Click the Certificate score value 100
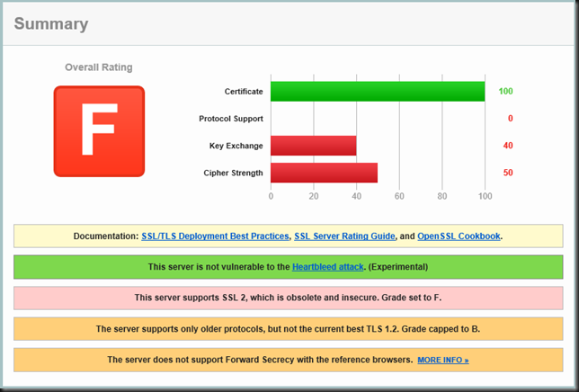Image resolution: width=579 pixels, height=392 pixels. click(x=505, y=91)
